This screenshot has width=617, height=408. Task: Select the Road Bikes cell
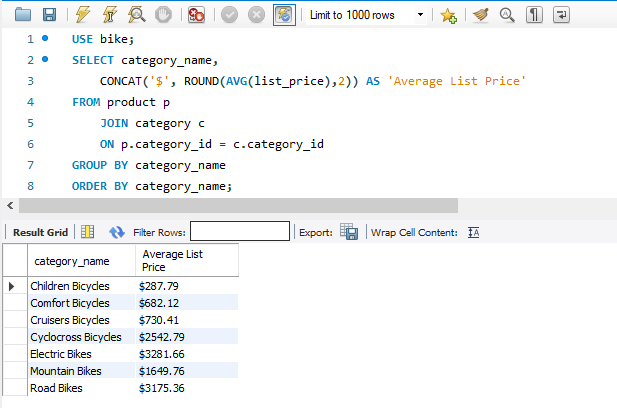coord(81,388)
